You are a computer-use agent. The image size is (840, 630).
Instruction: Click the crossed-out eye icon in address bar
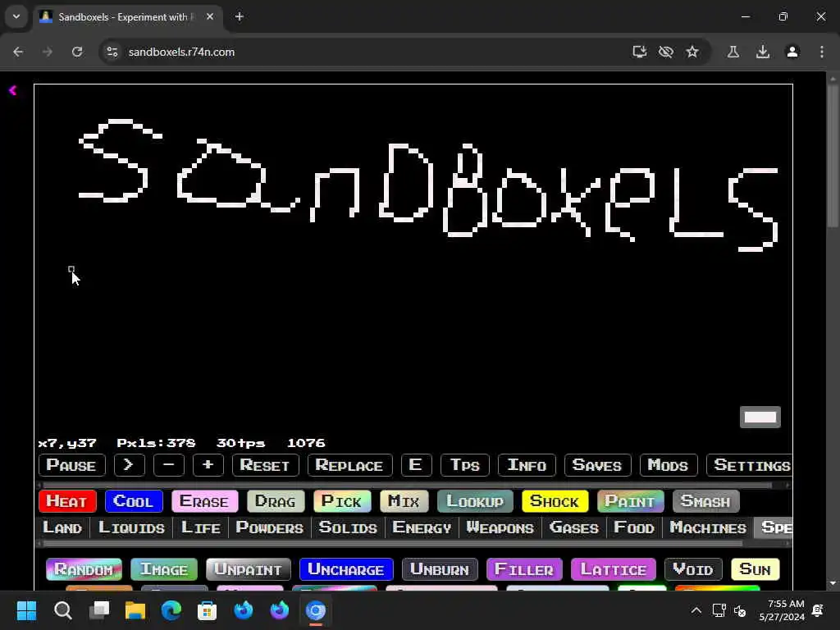pos(666,52)
